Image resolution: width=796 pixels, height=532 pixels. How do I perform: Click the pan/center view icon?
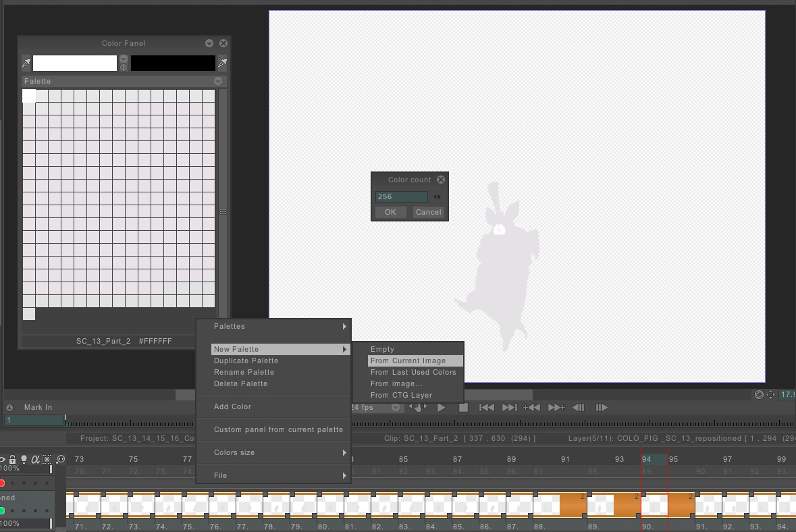point(770,395)
